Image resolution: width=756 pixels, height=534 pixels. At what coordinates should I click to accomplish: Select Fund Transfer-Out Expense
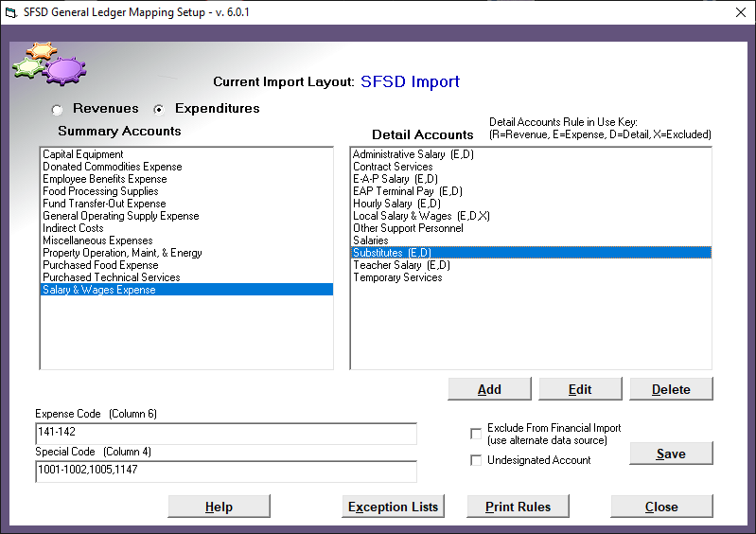(186, 204)
